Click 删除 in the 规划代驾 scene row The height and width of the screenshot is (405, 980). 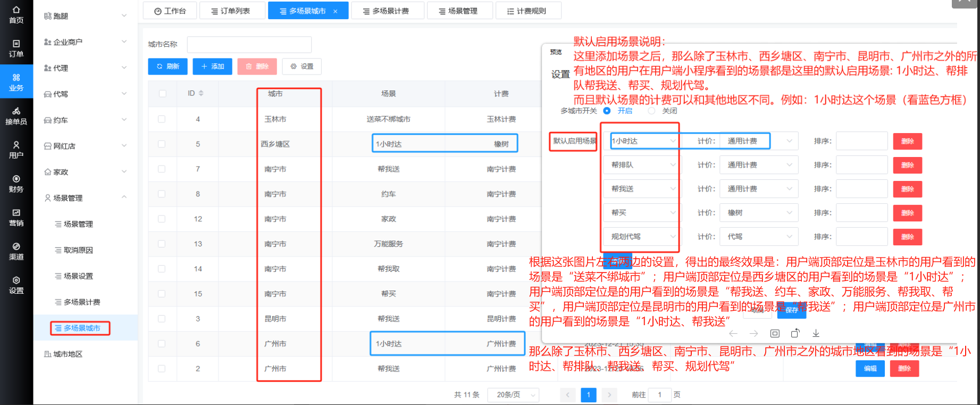pos(907,237)
